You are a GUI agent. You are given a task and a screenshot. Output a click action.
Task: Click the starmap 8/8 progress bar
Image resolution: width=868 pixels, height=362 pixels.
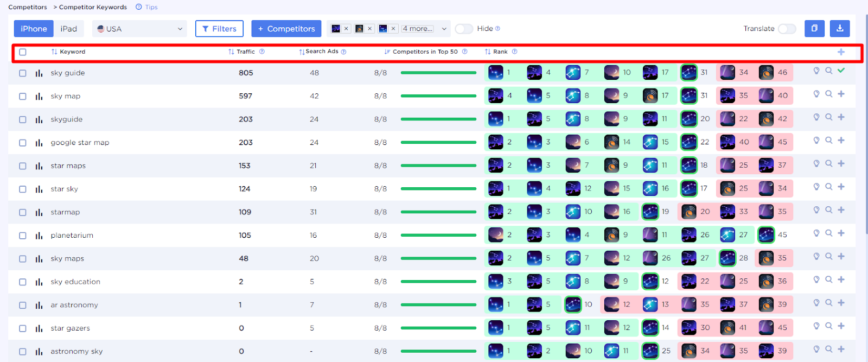[x=438, y=212]
